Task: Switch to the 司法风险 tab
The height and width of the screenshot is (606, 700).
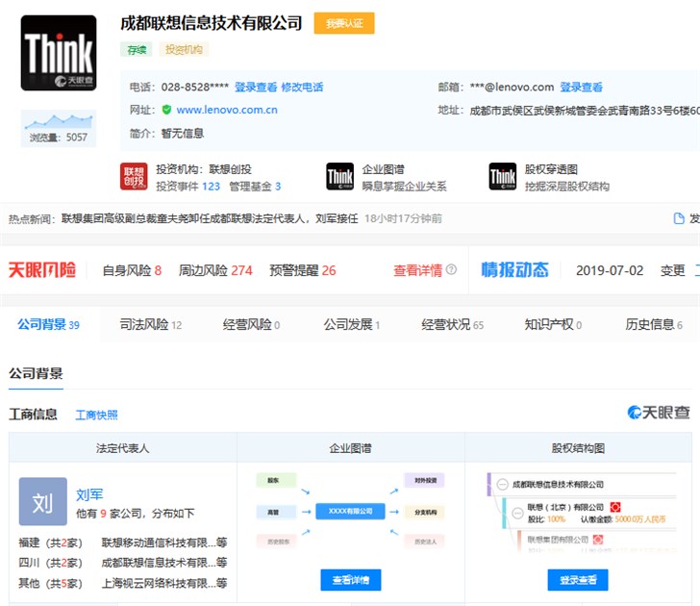Action: pyautogui.click(x=150, y=325)
